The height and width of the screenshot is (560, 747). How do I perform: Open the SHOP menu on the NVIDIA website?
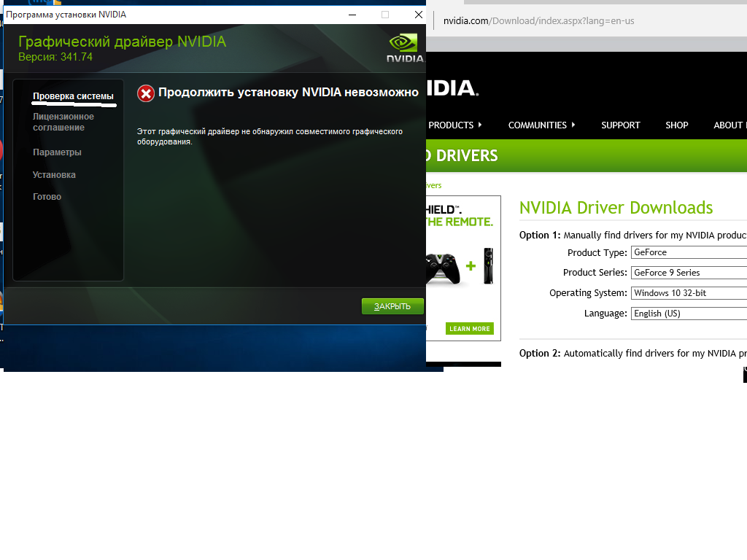tap(676, 125)
